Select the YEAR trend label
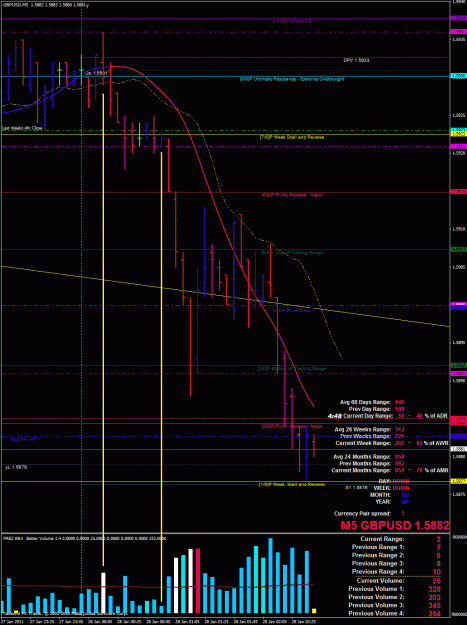Viewport: 467px width, 625px height. pyautogui.click(x=384, y=501)
